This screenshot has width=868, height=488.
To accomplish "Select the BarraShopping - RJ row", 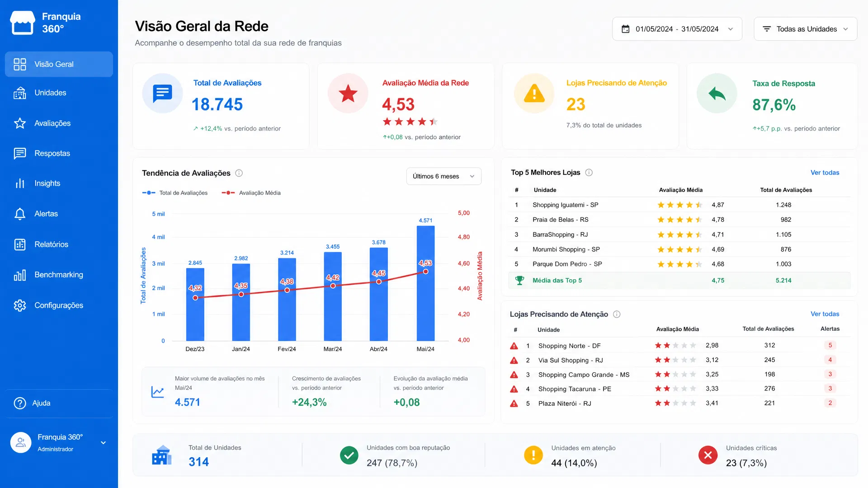I will click(679, 235).
